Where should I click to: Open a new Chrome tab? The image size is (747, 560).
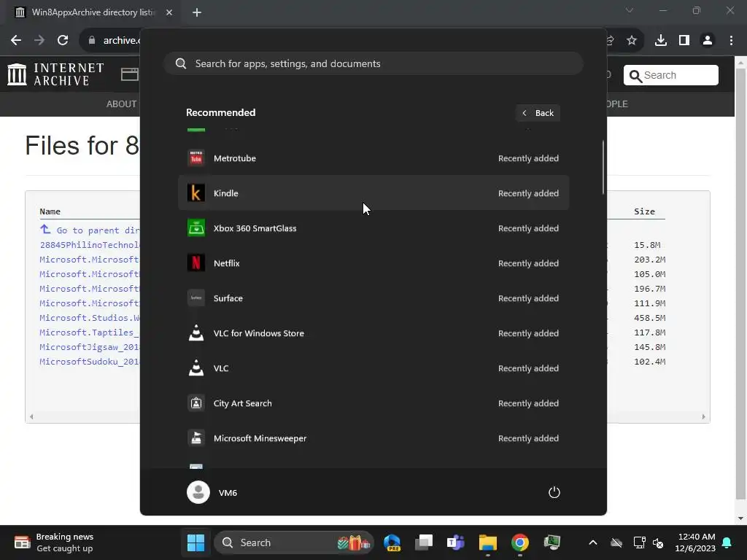[197, 12]
